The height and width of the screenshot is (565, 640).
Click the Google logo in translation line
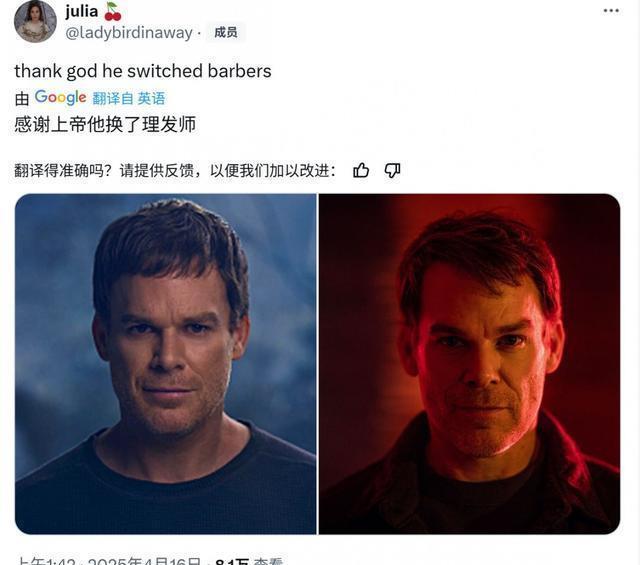click(x=60, y=98)
